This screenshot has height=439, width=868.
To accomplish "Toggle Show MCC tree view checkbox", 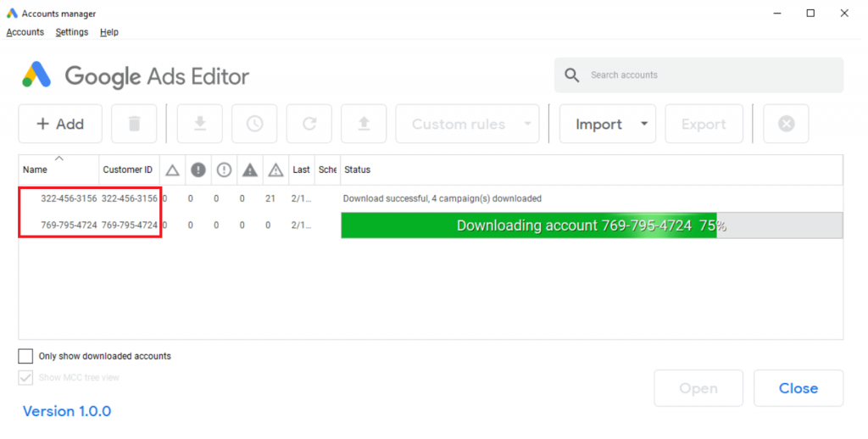I will [x=26, y=377].
